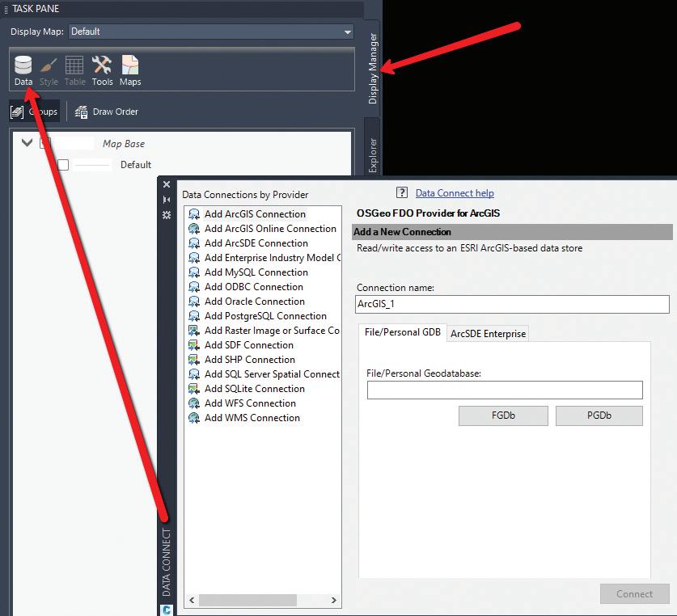The width and height of the screenshot is (677, 616).
Task: Click the Draw Order button
Action: (x=106, y=112)
